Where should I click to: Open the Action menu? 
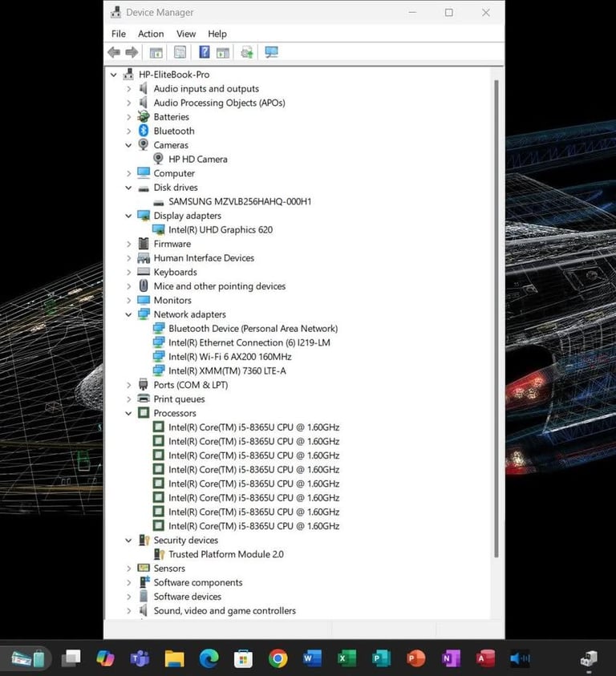[151, 34]
